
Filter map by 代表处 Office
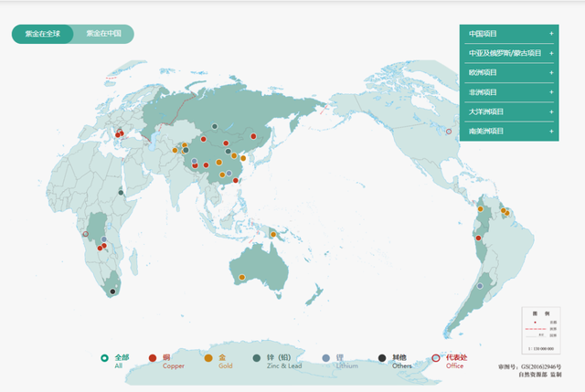(450, 361)
